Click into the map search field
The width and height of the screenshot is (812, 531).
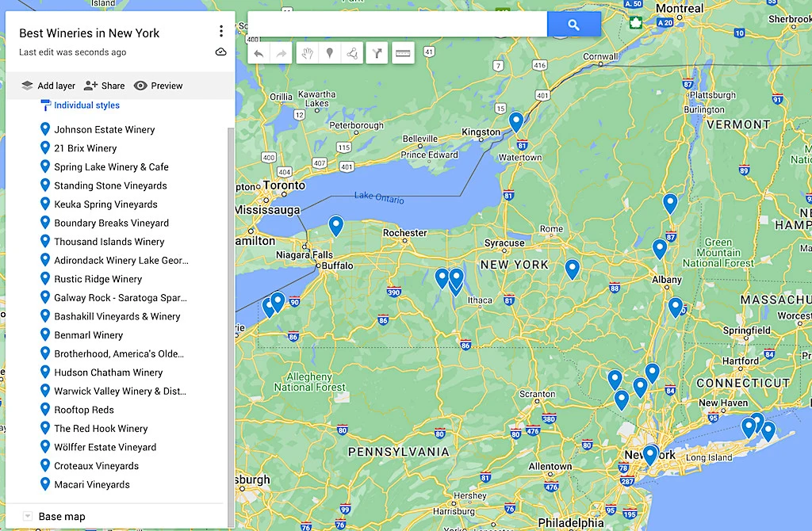click(x=397, y=25)
